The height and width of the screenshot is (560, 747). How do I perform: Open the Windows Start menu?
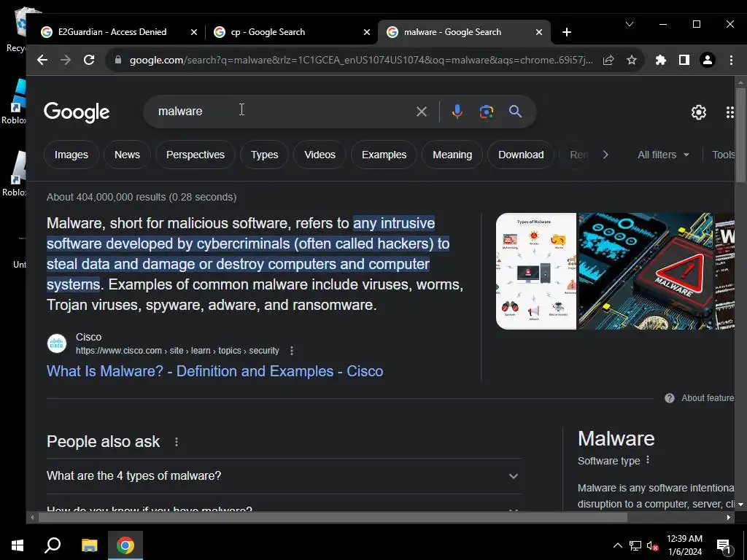[x=18, y=545]
